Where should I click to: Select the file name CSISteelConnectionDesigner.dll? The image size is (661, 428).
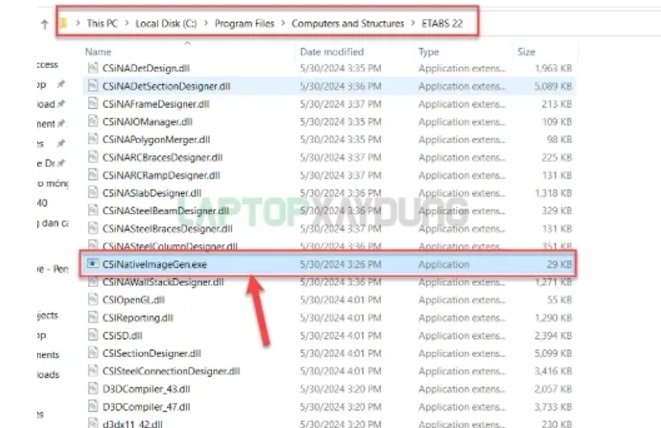(171, 371)
